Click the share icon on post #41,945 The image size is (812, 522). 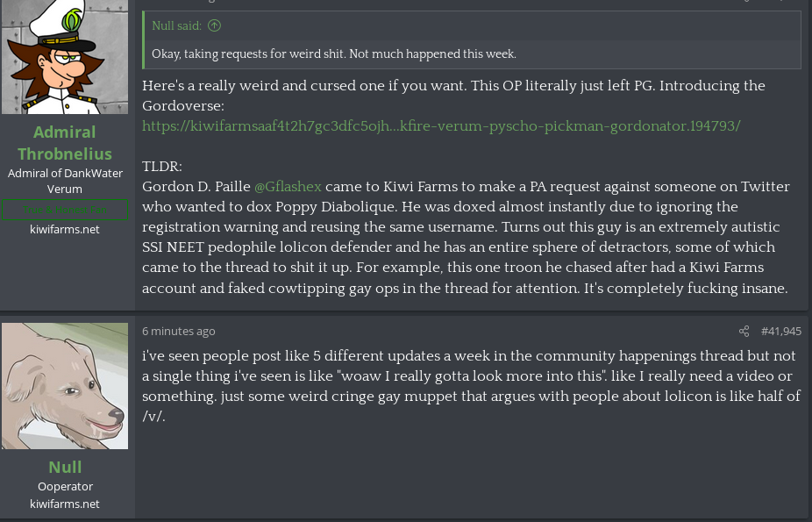click(744, 331)
